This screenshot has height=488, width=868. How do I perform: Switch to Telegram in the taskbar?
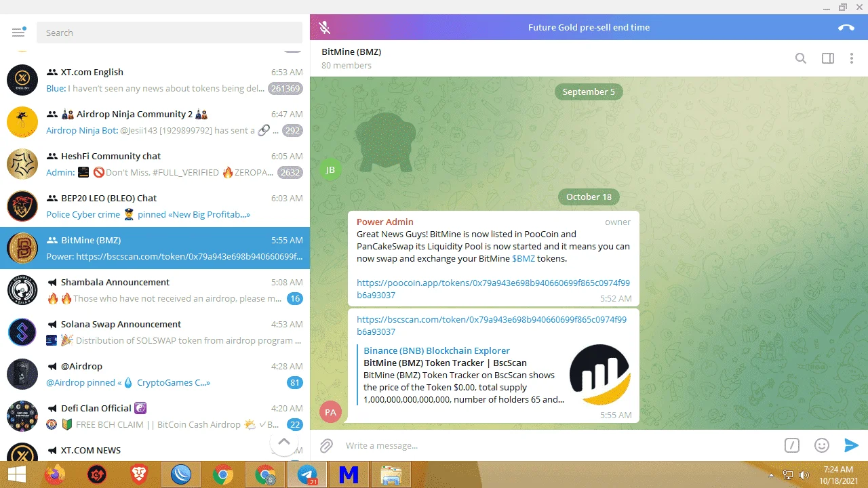(x=307, y=474)
